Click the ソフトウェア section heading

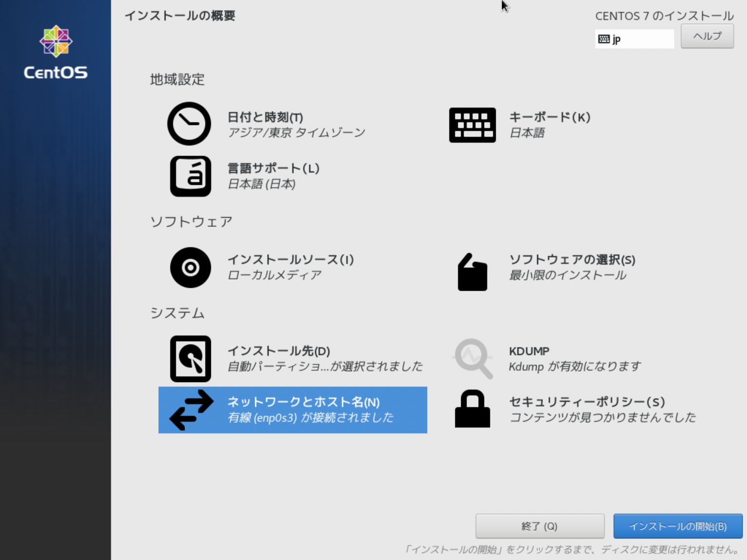pyautogui.click(x=191, y=222)
